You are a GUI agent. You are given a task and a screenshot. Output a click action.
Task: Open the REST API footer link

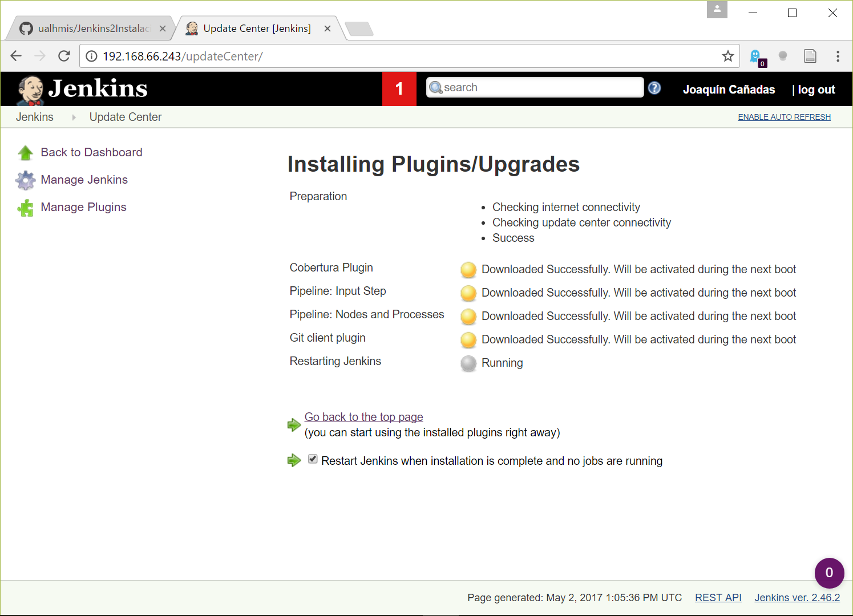click(x=718, y=598)
